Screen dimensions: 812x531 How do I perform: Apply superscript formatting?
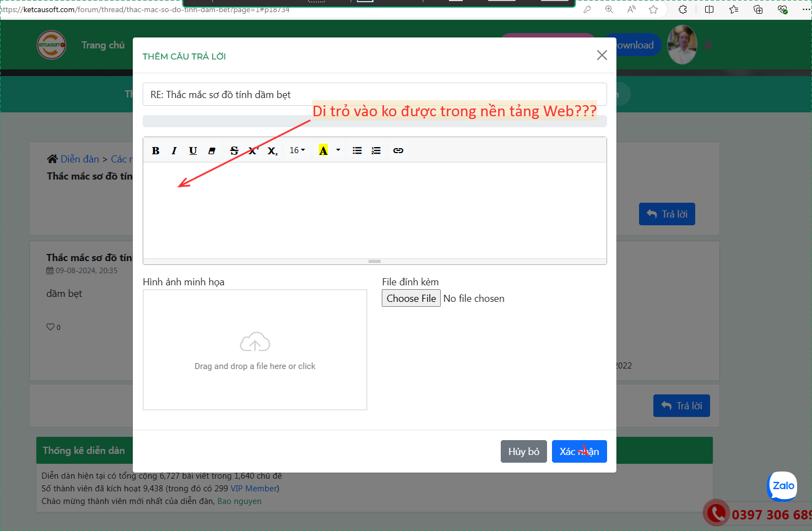pos(253,151)
